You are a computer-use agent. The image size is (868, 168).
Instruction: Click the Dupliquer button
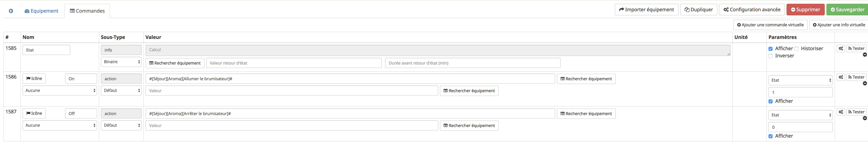pyautogui.click(x=698, y=9)
